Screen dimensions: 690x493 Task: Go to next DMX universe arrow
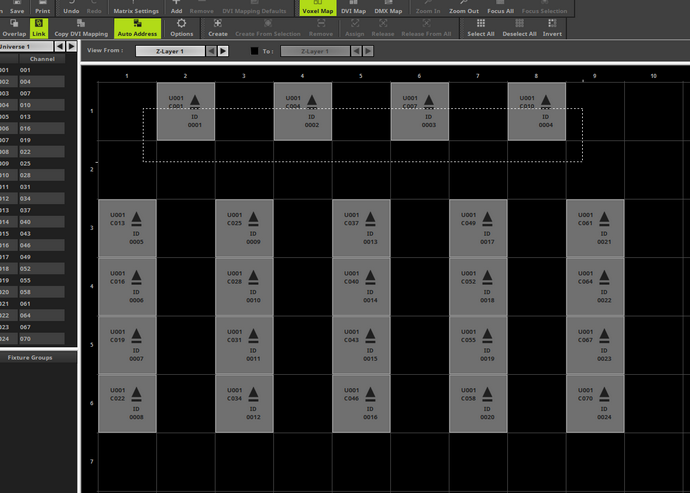tap(72, 46)
